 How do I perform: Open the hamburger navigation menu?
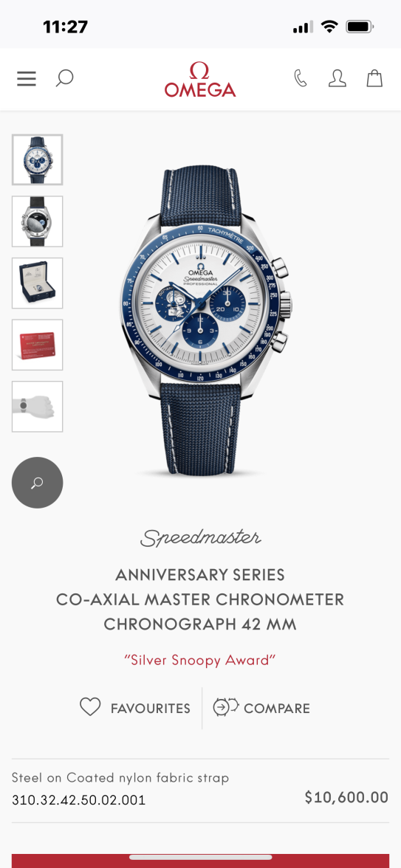coord(26,78)
